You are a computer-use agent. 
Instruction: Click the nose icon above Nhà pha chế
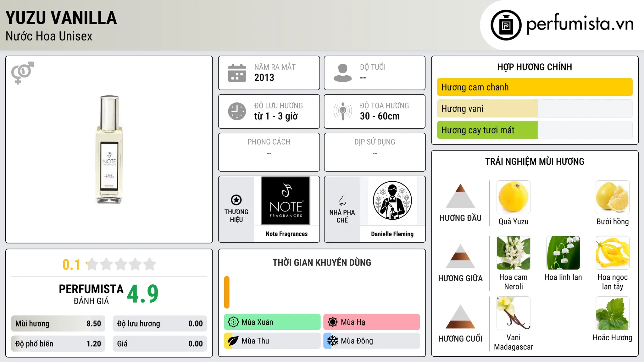pos(342,200)
